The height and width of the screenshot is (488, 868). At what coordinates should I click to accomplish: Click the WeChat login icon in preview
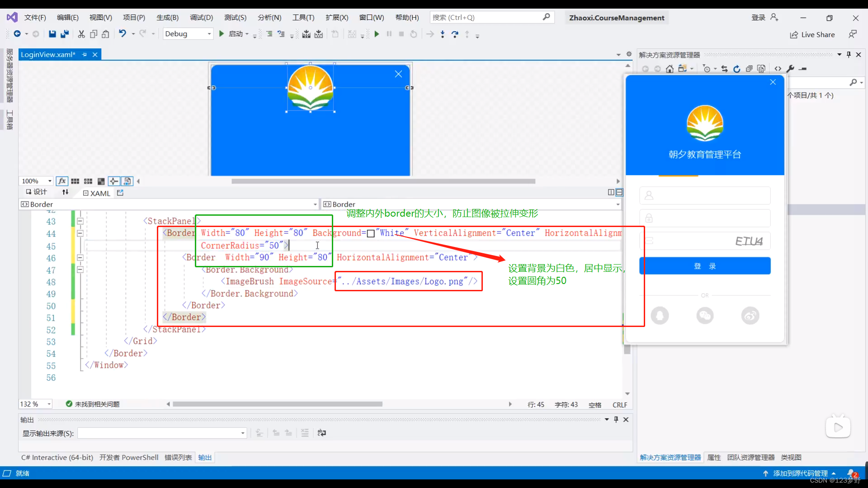click(x=705, y=315)
